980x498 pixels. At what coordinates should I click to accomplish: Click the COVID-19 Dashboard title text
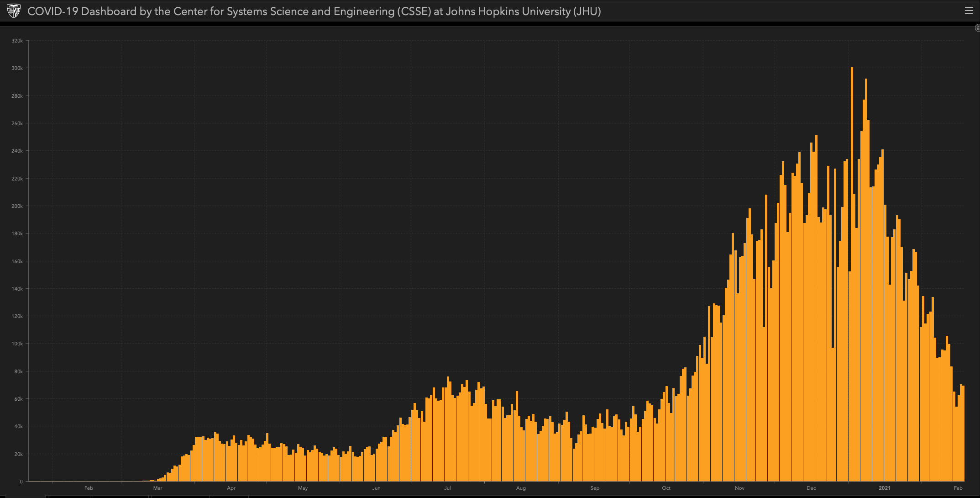point(314,11)
